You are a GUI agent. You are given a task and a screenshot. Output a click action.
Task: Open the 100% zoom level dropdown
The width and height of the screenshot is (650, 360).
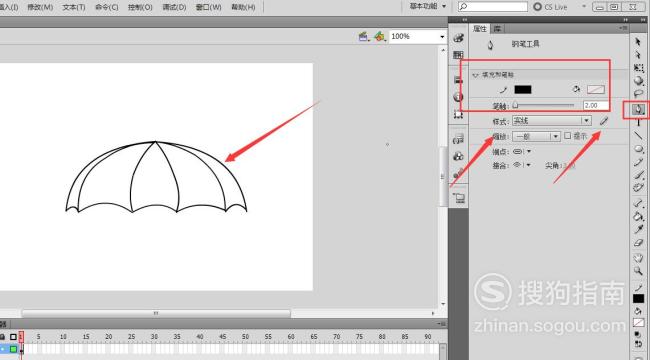pos(417,36)
